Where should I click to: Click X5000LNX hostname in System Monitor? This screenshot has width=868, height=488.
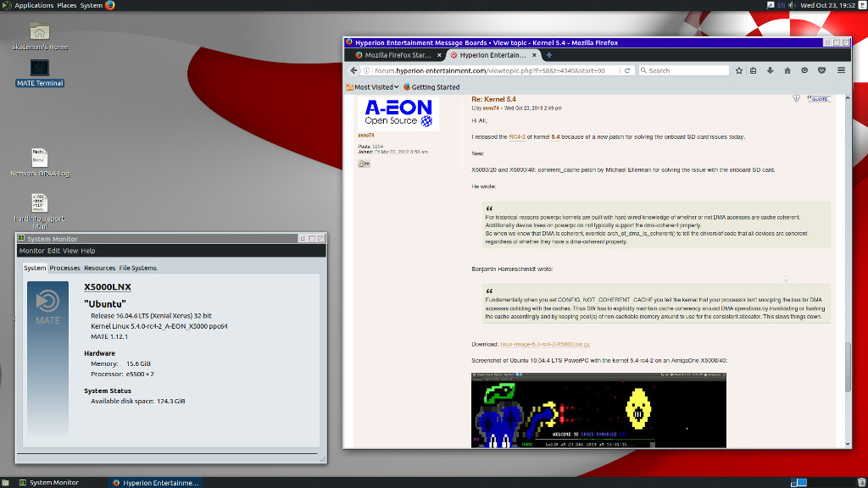coord(108,287)
